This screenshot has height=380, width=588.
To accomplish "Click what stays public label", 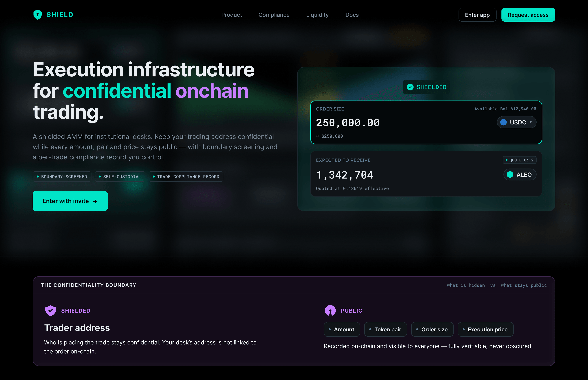I will point(524,285).
